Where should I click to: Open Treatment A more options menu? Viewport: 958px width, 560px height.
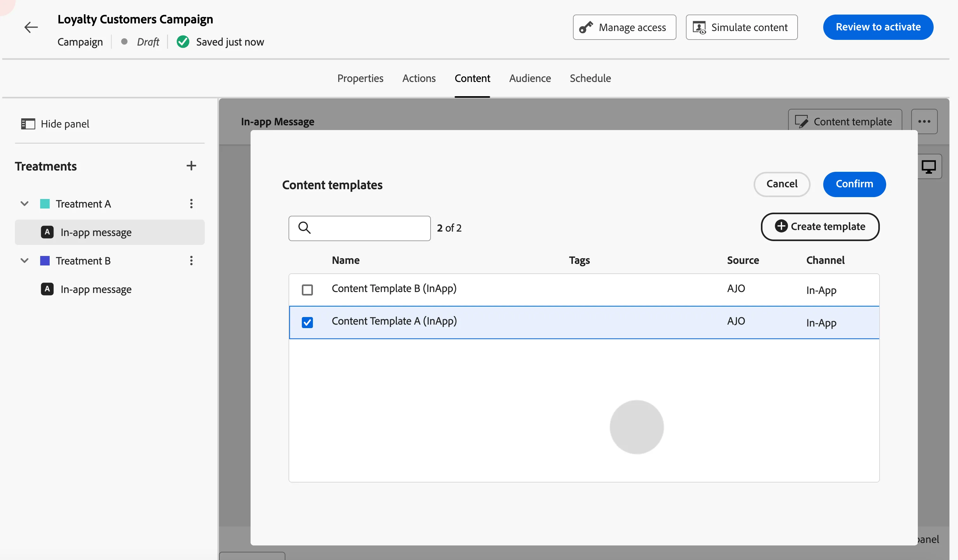191,204
